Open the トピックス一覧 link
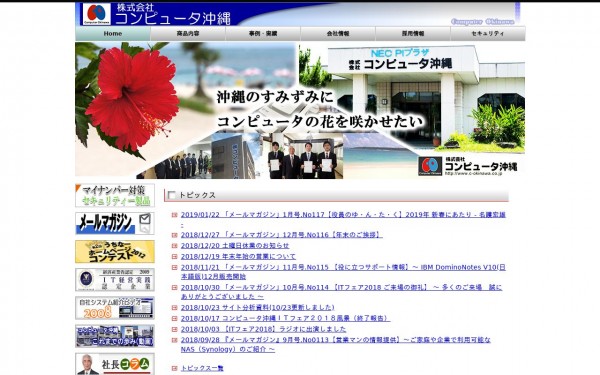 tap(202, 368)
